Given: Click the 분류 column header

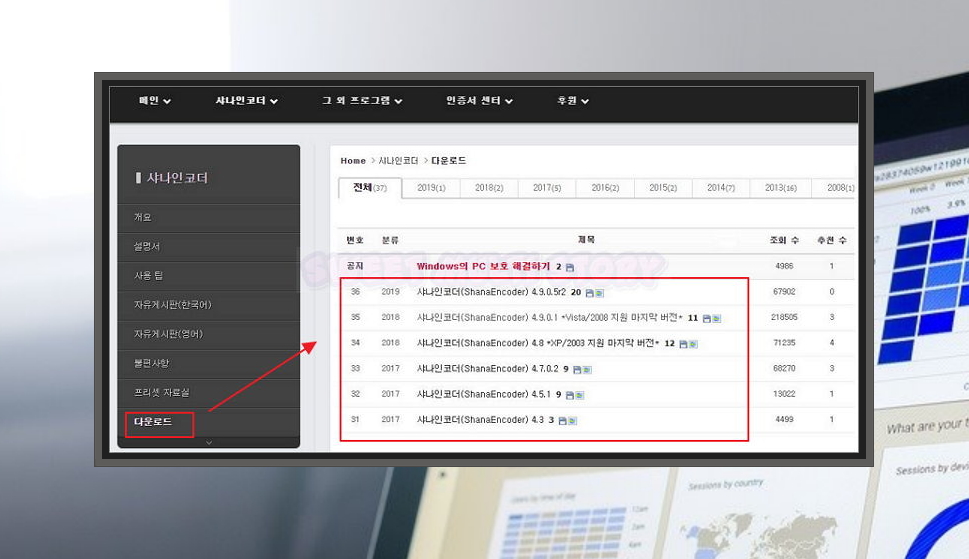Looking at the screenshot, I should 390,240.
